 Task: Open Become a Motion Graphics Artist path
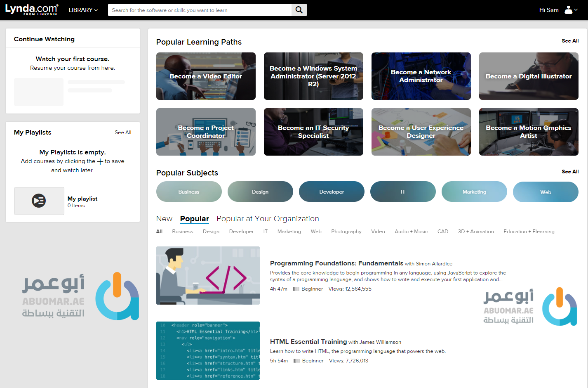[x=528, y=132]
